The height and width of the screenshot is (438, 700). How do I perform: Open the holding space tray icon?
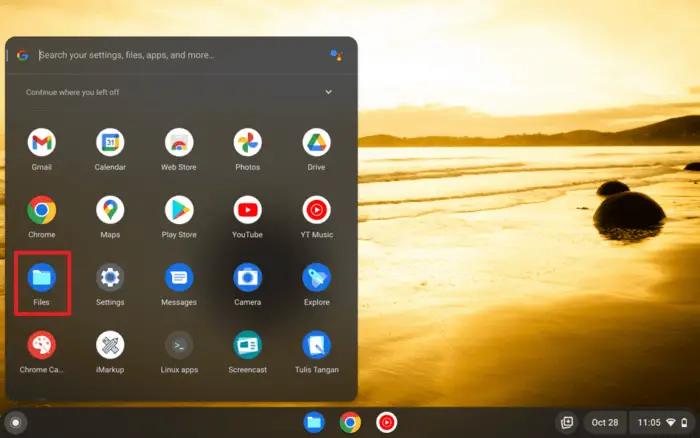(567, 422)
